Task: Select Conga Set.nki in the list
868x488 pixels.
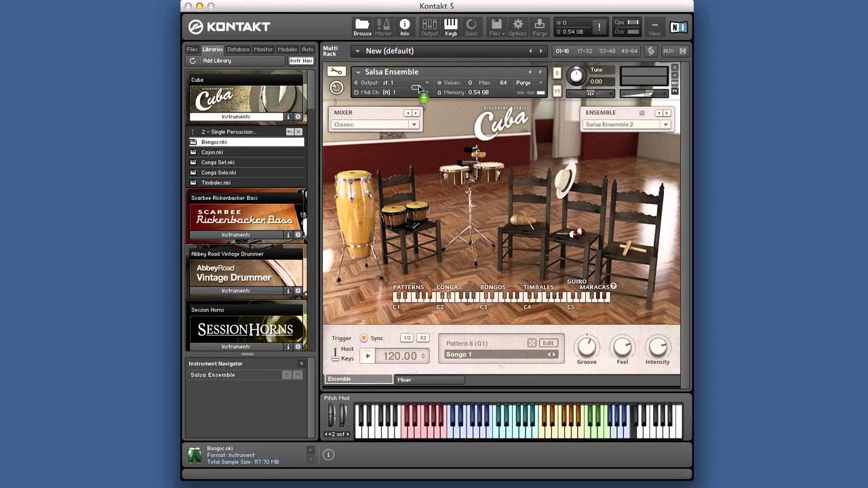Action: (246, 162)
